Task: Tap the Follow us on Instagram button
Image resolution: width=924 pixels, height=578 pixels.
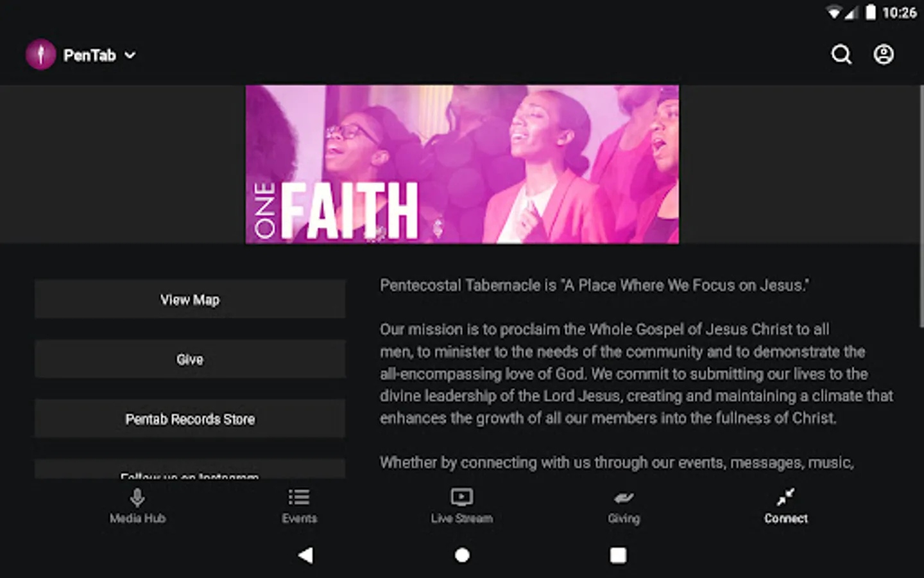Action: (190, 471)
